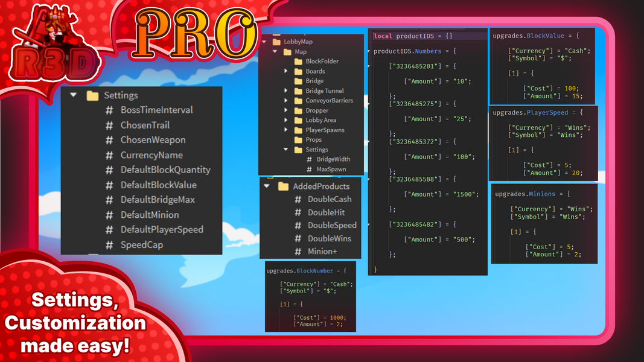Click the 'upgrades.BlockValue = {' line
644x362 pixels.
coord(536,36)
